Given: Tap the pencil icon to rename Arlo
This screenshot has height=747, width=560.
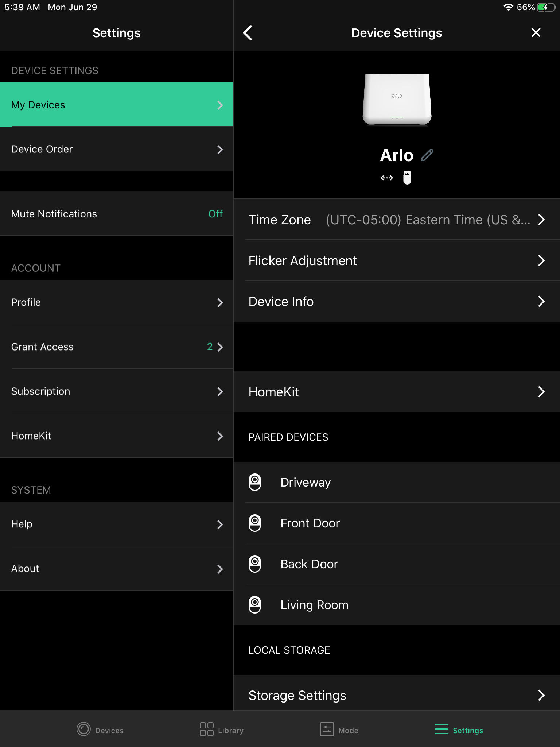Looking at the screenshot, I should (427, 155).
